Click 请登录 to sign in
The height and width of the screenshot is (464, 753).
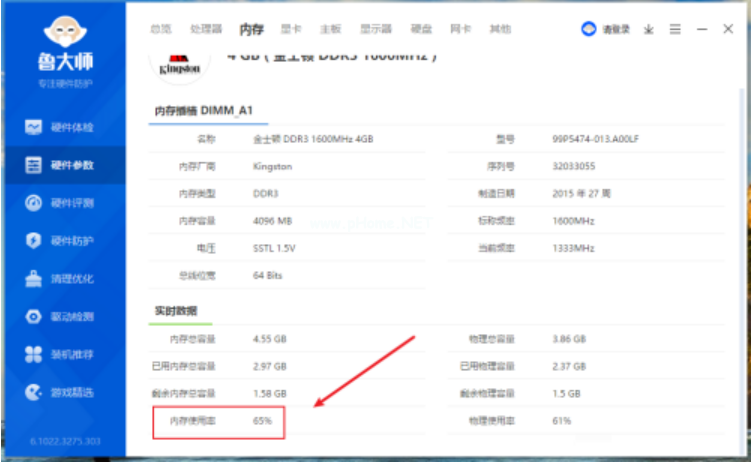click(x=607, y=30)
